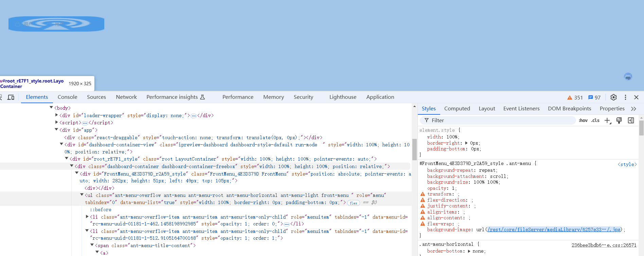The height and width of the screenshot is (256, 644).
Task: Click the Performance insights flask icon
Action: (202, 97)
